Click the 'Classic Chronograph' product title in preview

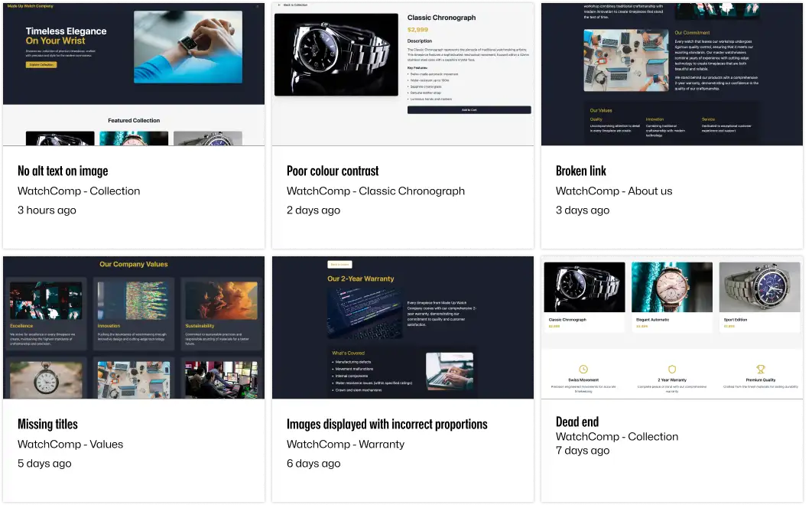pyautogui.click(x=441, y=18)
